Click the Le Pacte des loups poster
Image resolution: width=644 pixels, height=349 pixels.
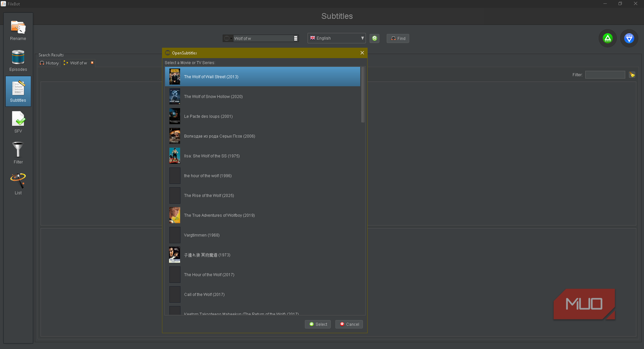coord(174,116)
